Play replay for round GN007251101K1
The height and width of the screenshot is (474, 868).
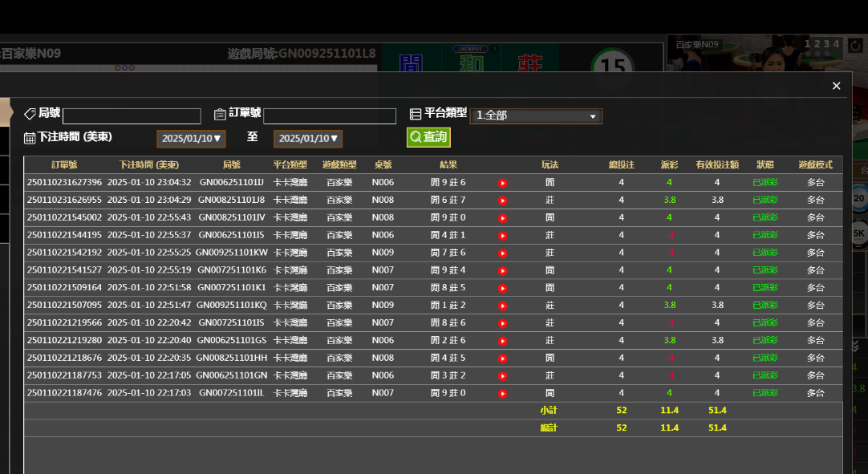(503, 288)
